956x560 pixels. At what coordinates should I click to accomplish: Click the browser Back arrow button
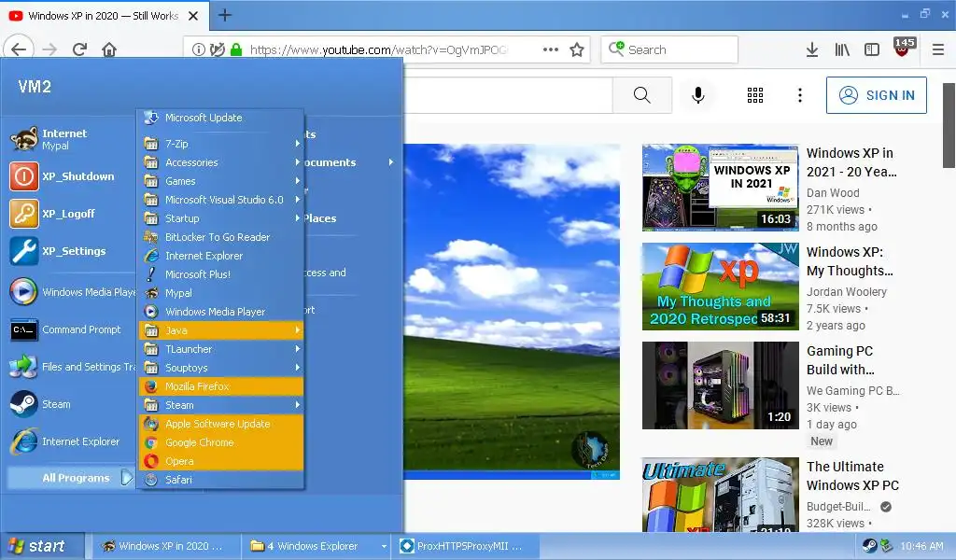click(x=19, y=49)
